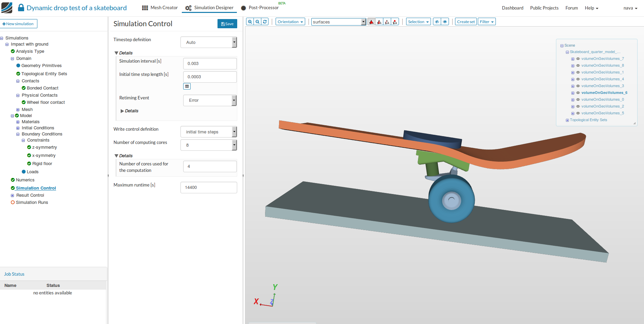Go to the Dashboard menu item
Screen dimensions: 644x324
(512, 8)
